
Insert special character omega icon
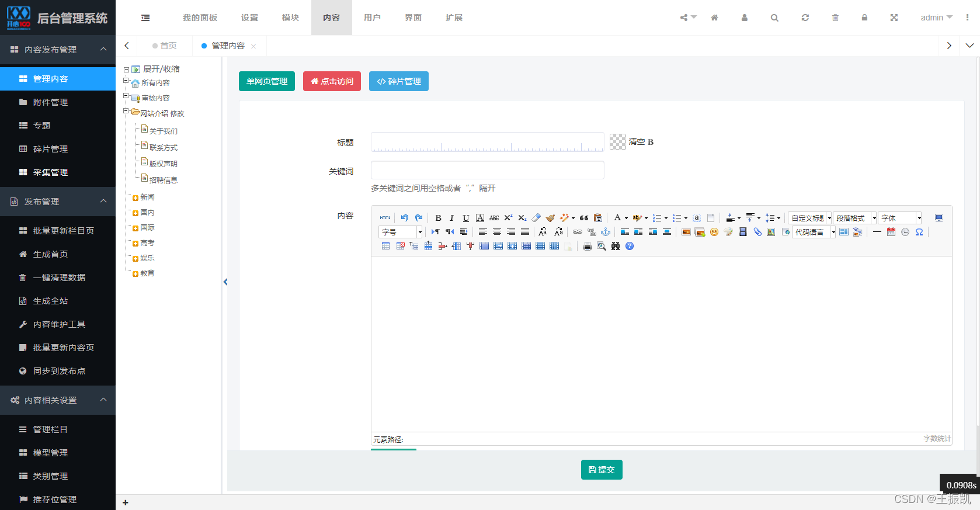click(x=919, y=232)
